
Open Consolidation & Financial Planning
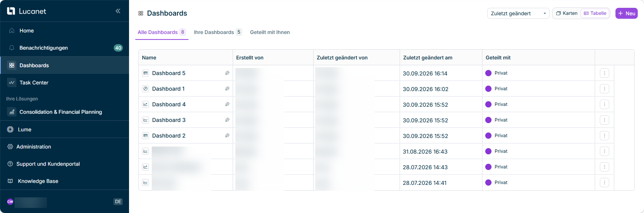tap(65, 112)
